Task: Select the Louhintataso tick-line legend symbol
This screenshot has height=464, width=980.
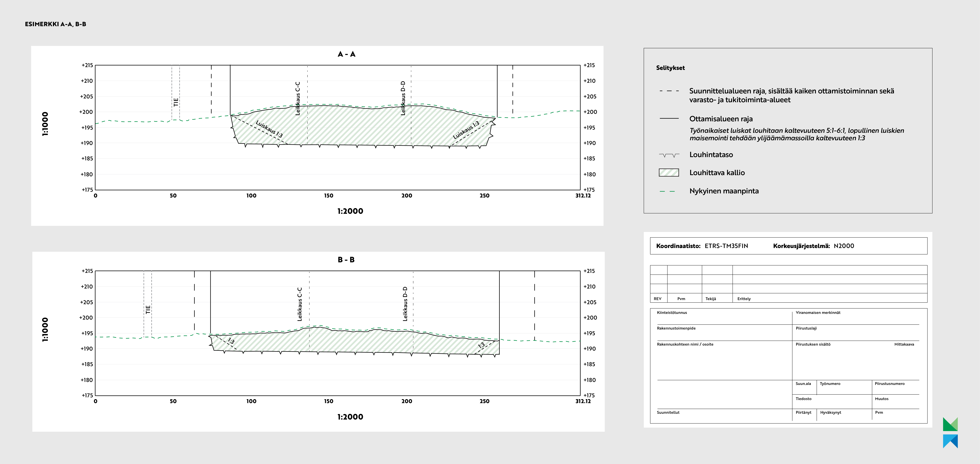Action: pyautogui.click(x=669, y=155)
